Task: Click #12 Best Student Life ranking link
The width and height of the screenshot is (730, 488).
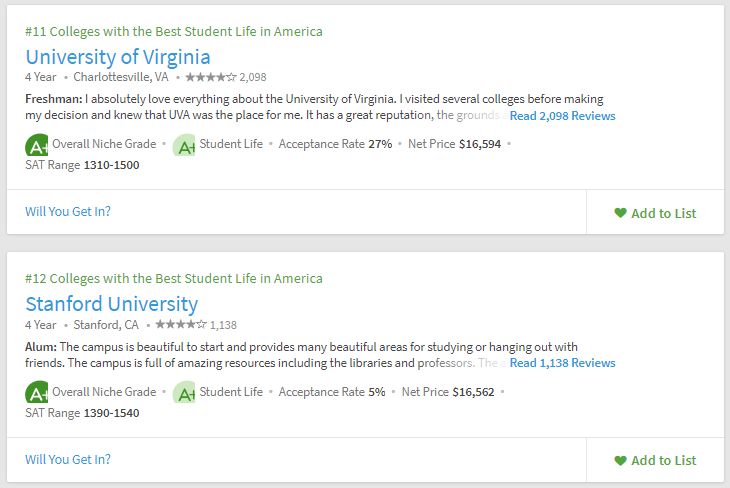Action: click(174, 278)
